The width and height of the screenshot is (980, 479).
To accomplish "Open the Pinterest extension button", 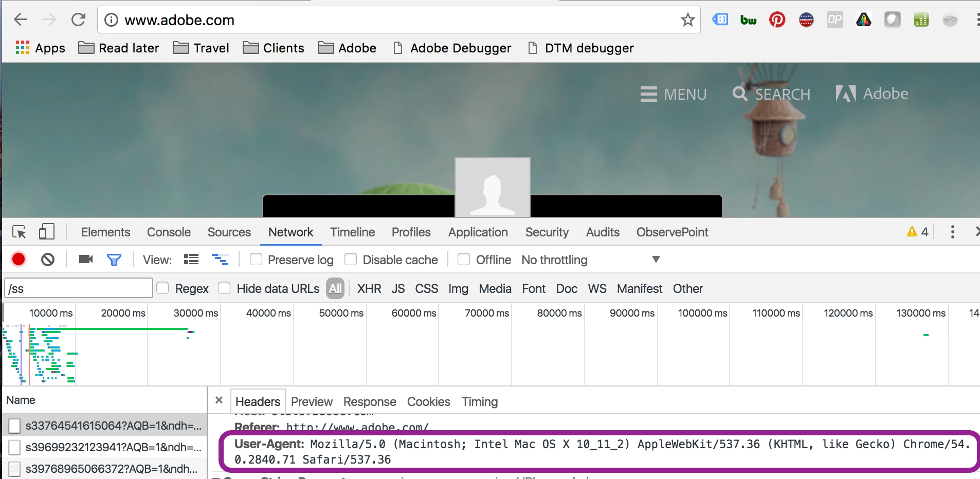I will coord(777,20).
